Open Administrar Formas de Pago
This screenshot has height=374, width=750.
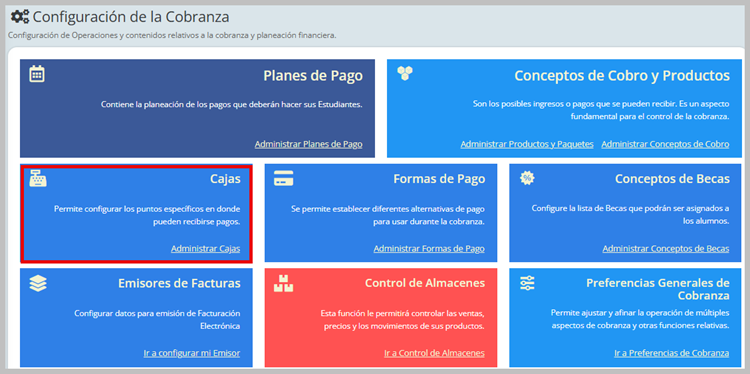[429, 249]
